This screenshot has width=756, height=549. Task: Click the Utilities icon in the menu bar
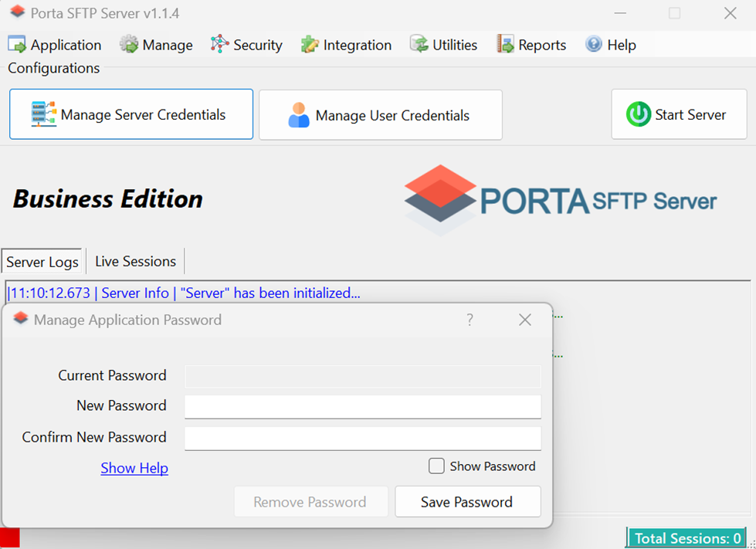pos(417,44)
